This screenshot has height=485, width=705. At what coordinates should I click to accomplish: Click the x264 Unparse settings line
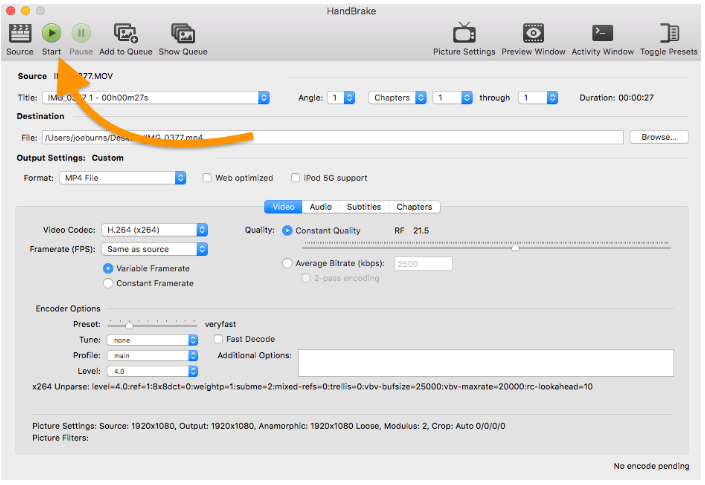[312, 387]
